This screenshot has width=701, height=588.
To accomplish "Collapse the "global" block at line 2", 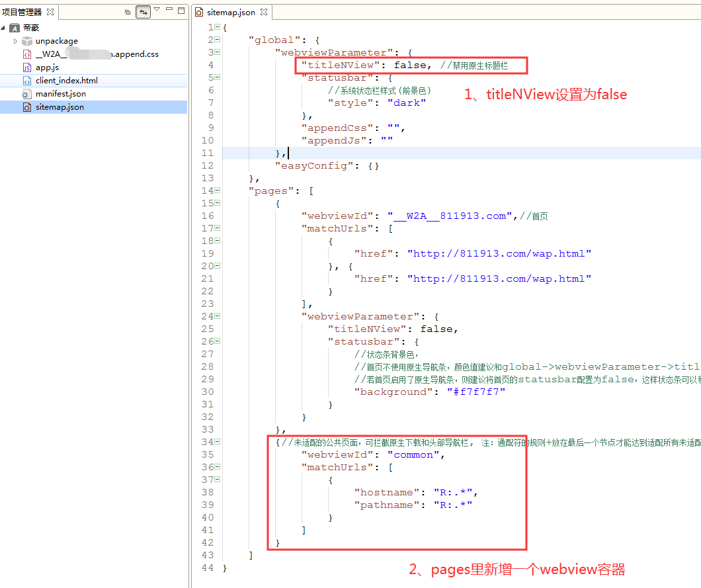I will pyautogui.click(x=218, y=40).
